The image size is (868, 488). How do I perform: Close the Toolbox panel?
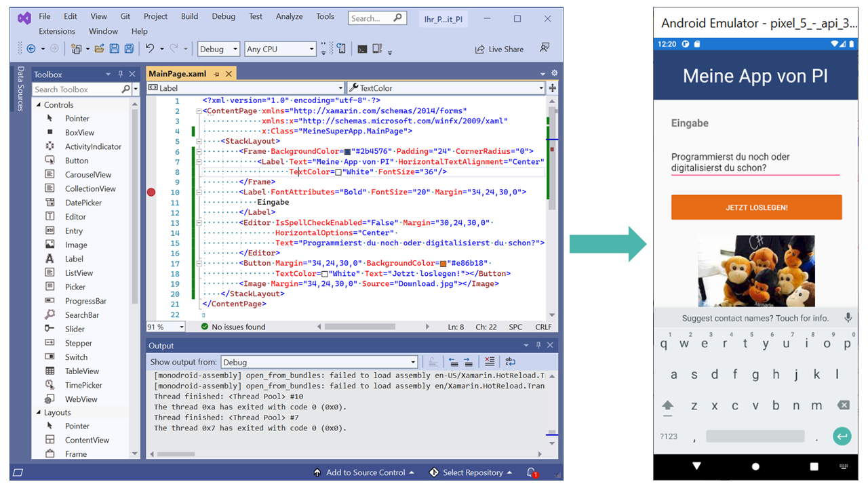132,75
